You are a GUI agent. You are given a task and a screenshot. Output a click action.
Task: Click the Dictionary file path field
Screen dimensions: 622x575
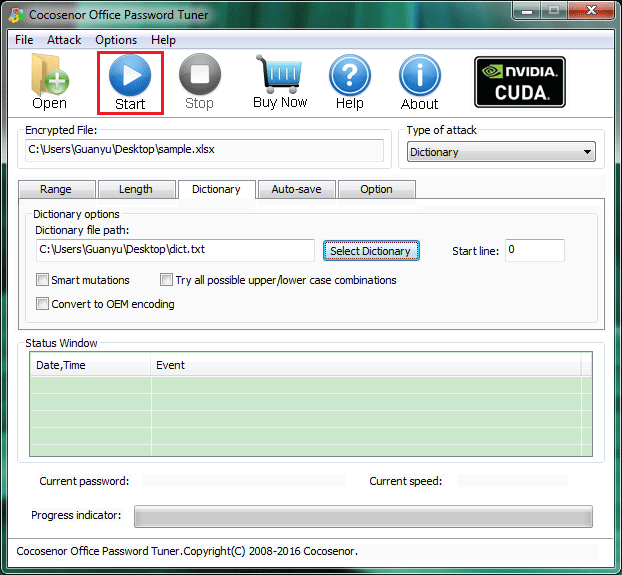(175, 250)
